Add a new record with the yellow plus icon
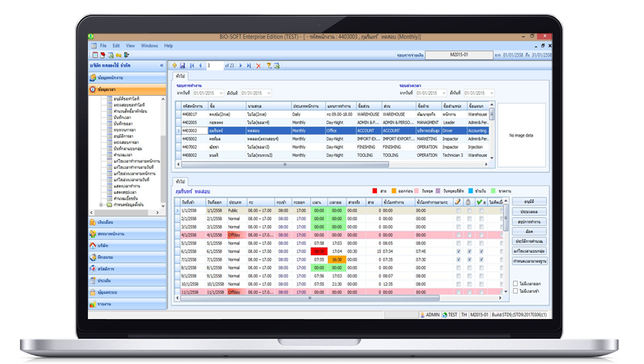Image resolution: width=644 pixels, height=364 pixels. 174,66
